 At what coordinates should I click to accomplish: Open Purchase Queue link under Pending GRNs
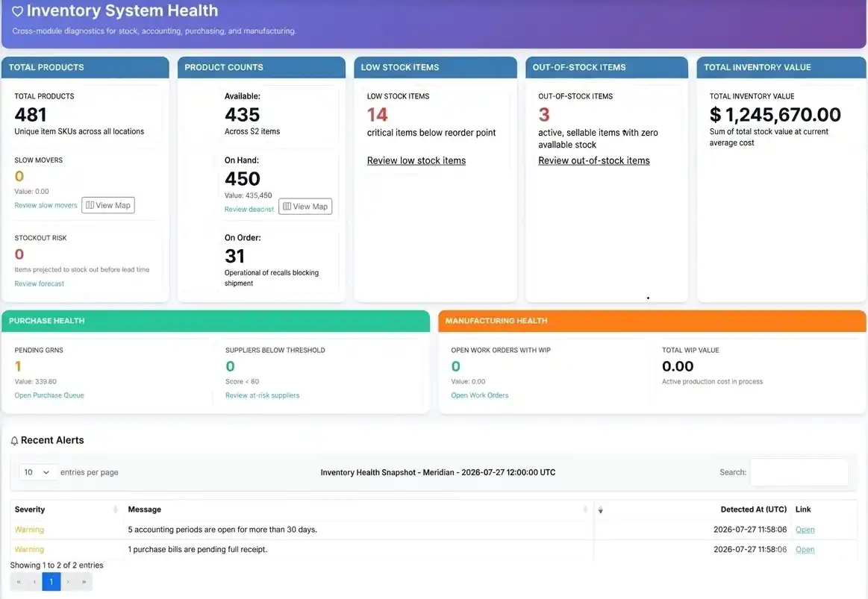tap(49, 395)
